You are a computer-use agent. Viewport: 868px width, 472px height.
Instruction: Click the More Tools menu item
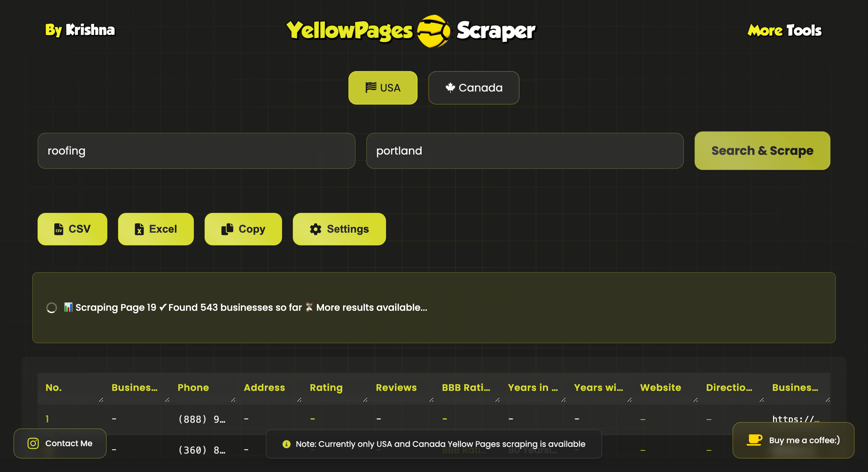[784, 29]
